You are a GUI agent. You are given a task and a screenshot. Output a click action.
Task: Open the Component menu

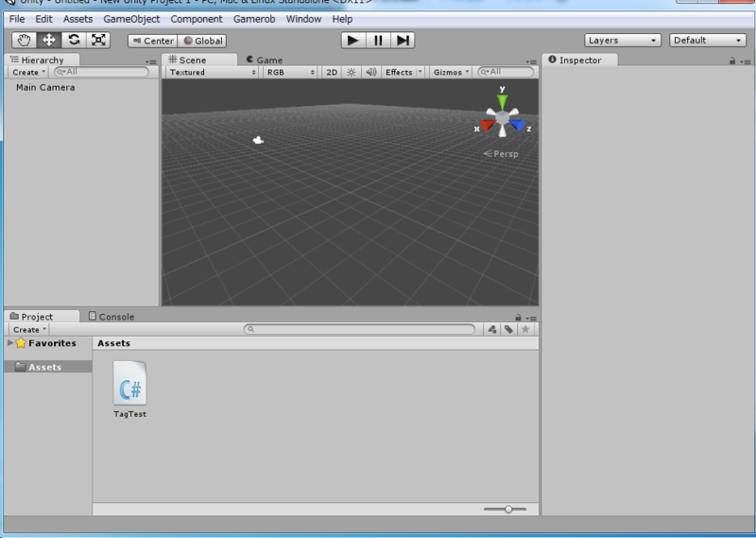(197, 19)
